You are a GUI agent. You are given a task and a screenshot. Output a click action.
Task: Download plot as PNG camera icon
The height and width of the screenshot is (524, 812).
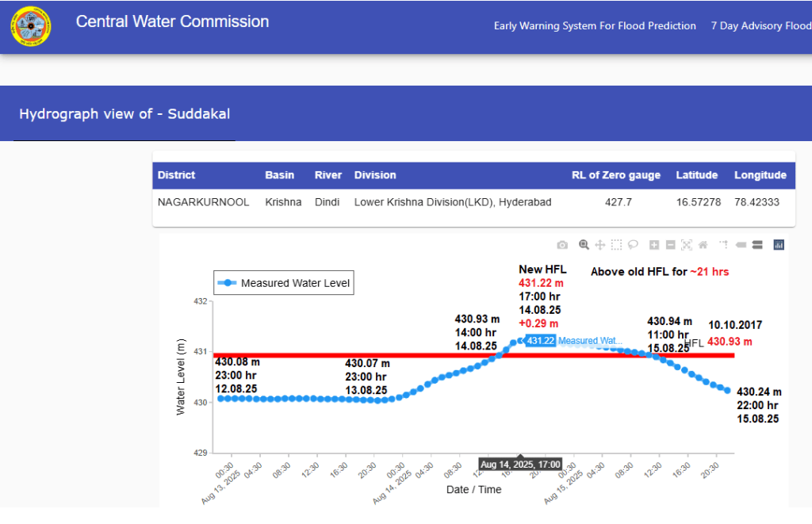pyautogui.click(x=561, y=245)
